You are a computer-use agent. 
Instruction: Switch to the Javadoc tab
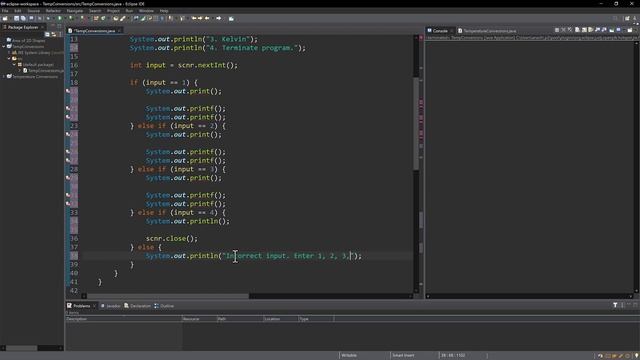[111, 306]
